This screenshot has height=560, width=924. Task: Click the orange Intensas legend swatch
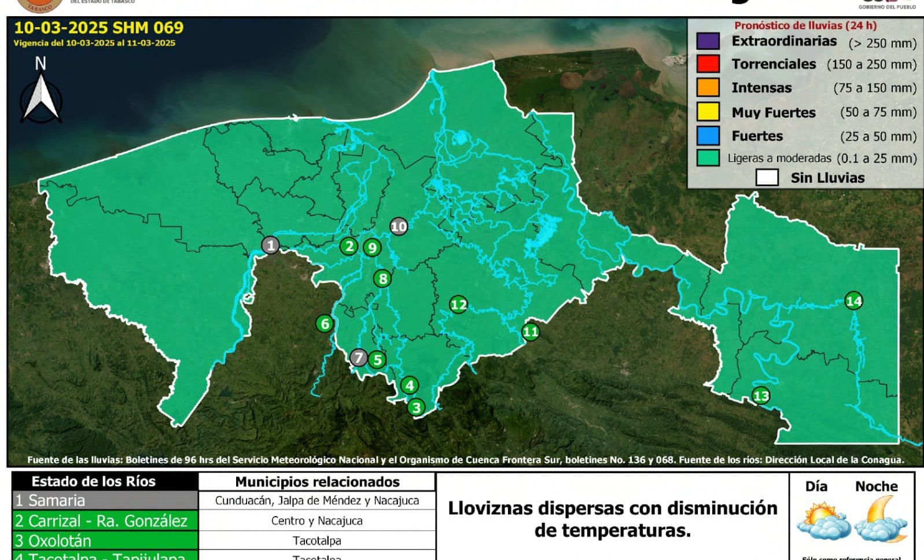click(x=708, y=87)
